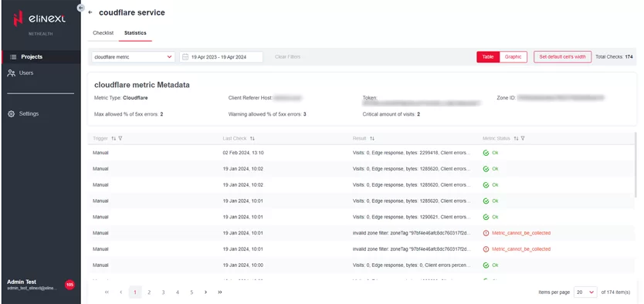The height and width of the screenshot is (304, 644).
Task: Open the Trigger column filter
Action: tap(120, 139)
